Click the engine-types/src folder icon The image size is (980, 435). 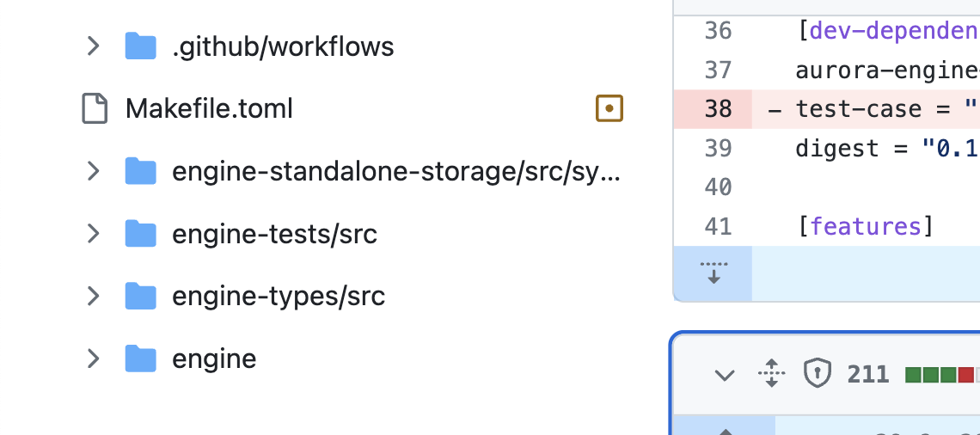141,296
